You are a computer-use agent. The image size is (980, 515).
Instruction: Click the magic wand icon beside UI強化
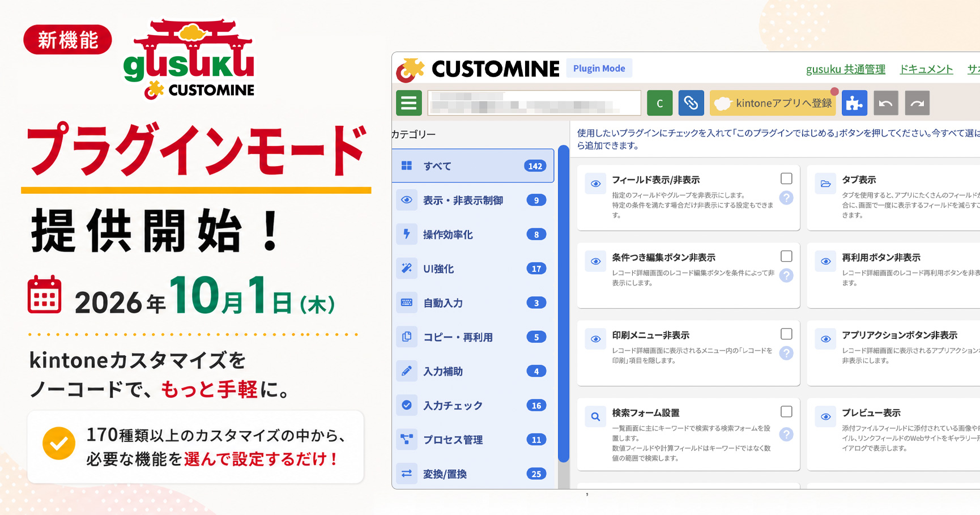[x=407, y=269]
